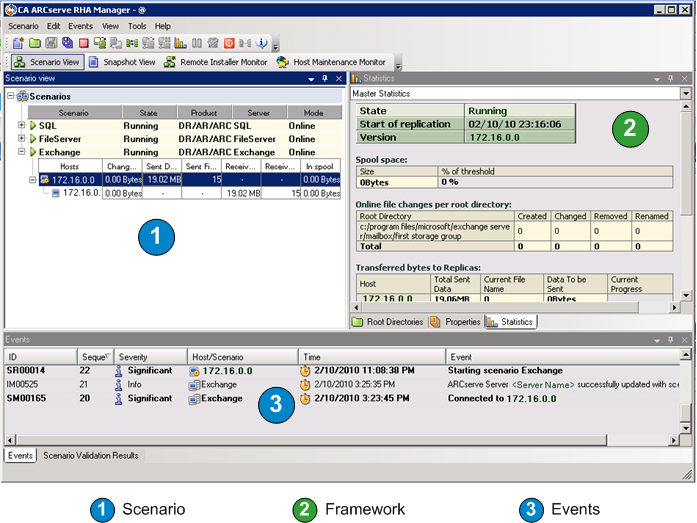Screen dimensions: 697x523
Task: Toggle the Statistics pane pin
Action: pyautogui.click(x=671, y=79)
